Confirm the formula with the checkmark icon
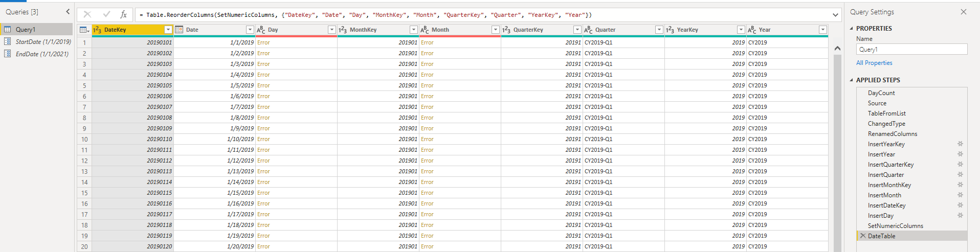 [x=106, y=14]
